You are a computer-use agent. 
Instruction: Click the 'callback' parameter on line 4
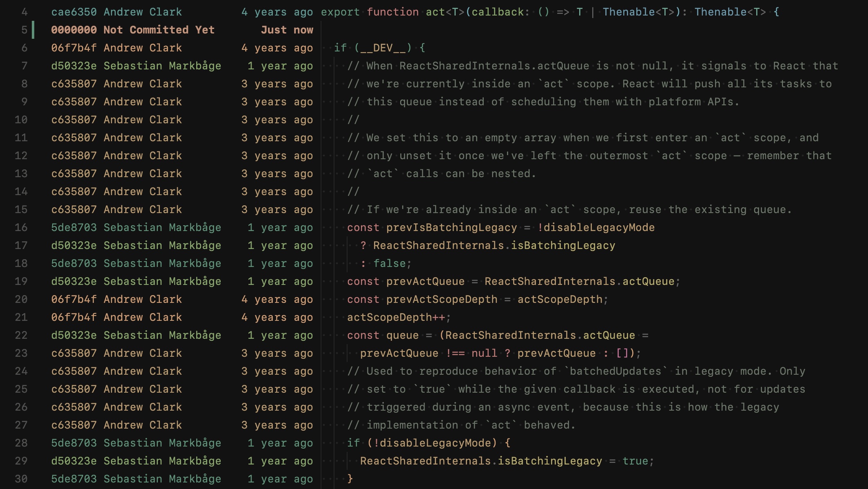coord(498,12)
